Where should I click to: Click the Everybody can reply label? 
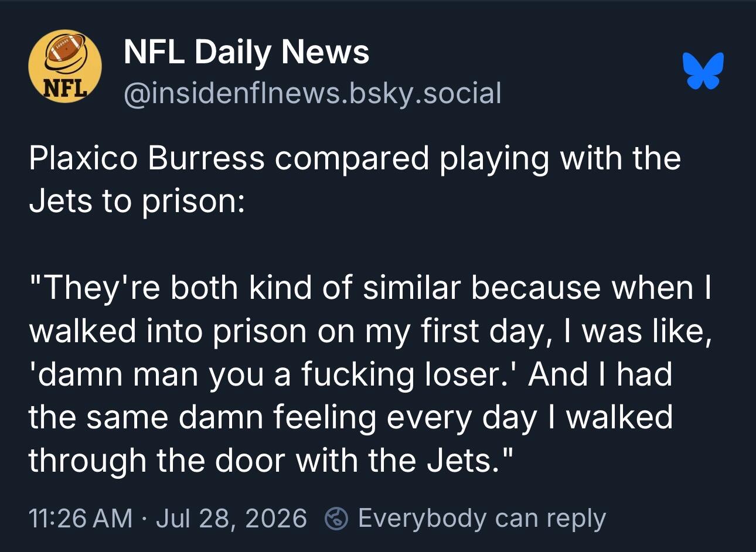pyautogui.click(x=482, y=519)
